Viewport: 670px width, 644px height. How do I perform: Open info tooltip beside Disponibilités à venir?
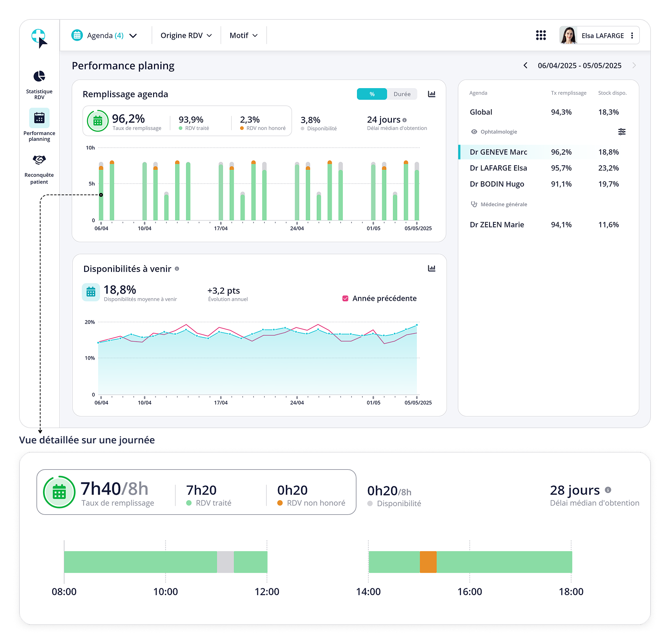pos(177,269)
